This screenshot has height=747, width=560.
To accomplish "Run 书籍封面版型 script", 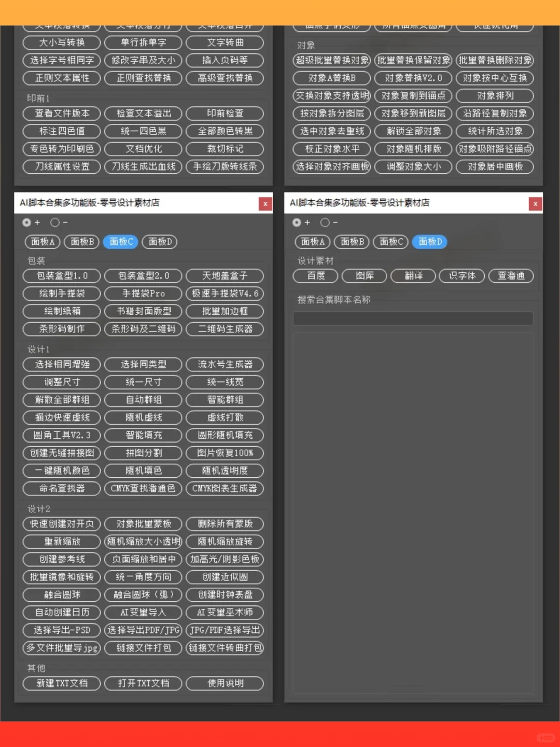I will [143, 311].
